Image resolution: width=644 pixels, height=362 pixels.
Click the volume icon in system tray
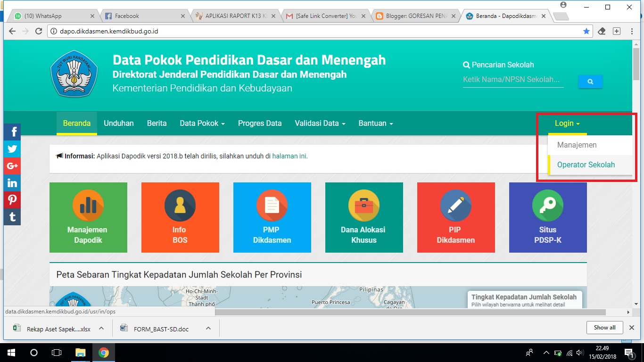point(579,352)
